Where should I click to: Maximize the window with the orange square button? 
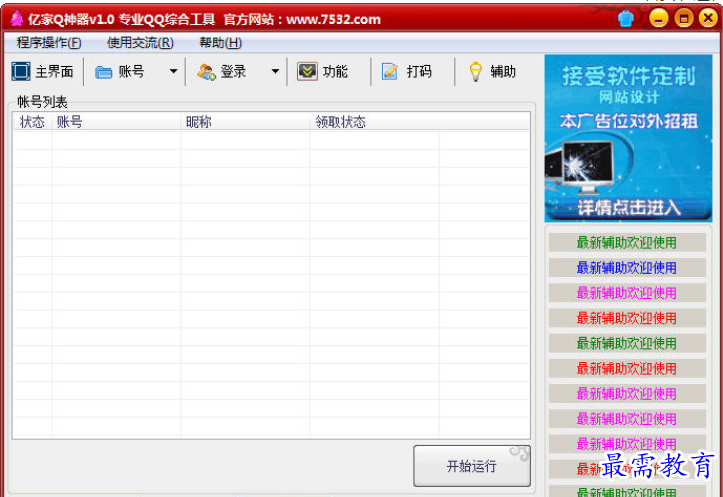pos(684,18)
